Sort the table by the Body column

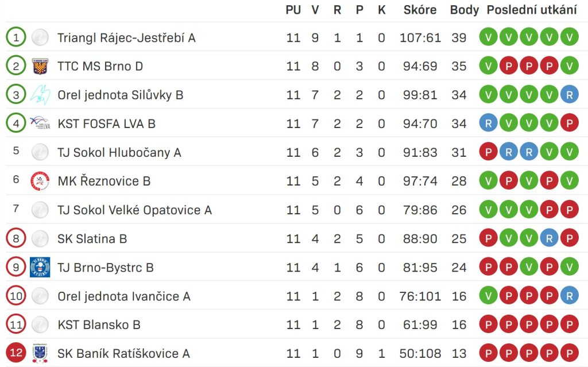click(x=464, y=10)
